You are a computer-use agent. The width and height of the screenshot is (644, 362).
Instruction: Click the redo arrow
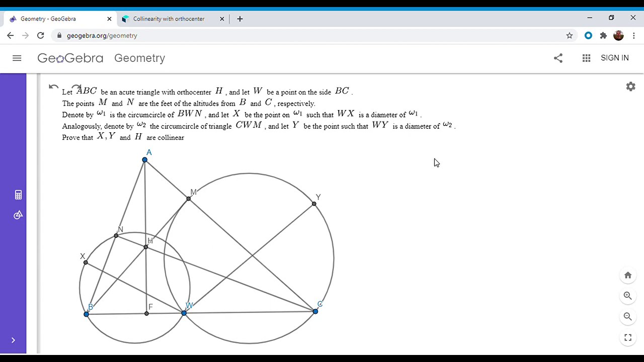point(76,87)
